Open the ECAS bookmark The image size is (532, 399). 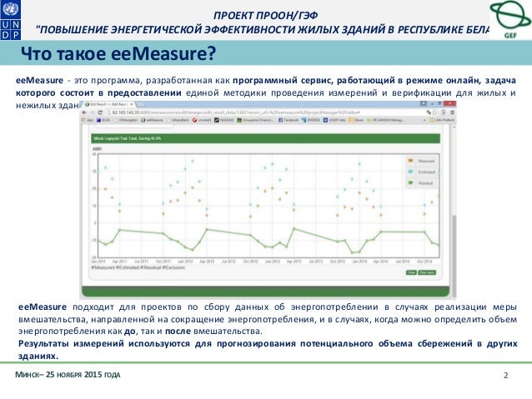(103, 120)
